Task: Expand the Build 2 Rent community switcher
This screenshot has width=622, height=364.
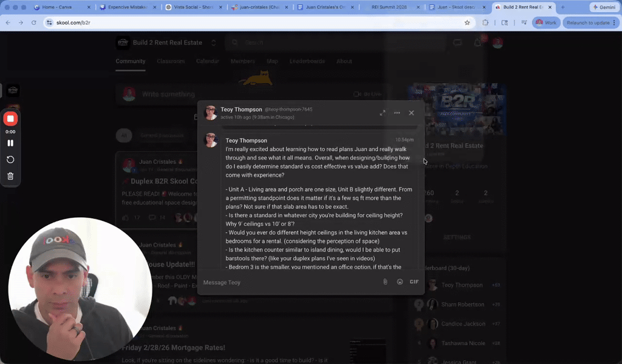Action: click(213, 43)
